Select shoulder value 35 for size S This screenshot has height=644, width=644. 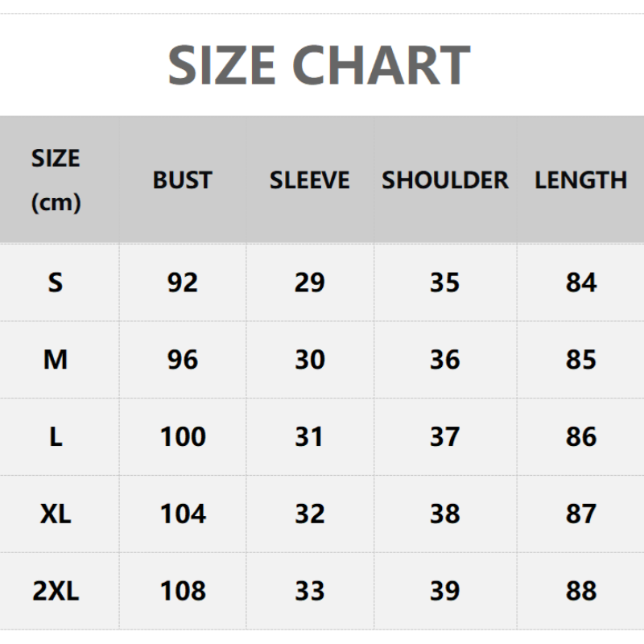[445, 283]
